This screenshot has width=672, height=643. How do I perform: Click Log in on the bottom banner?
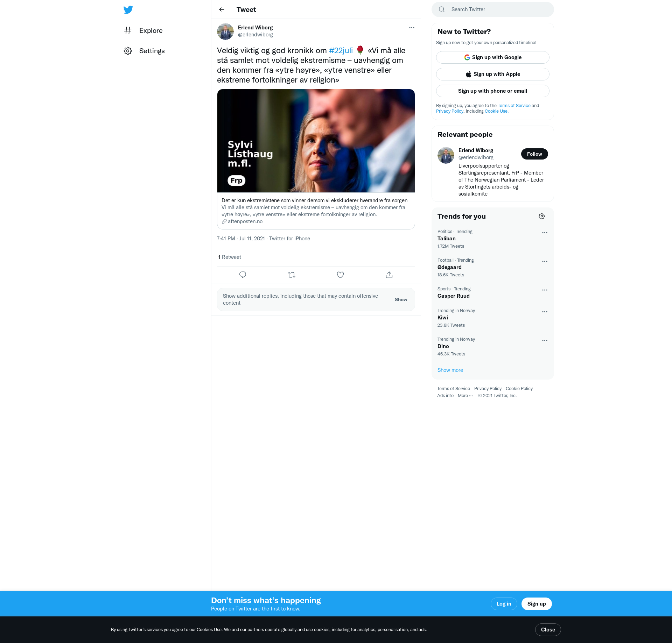tap(504, 604)
